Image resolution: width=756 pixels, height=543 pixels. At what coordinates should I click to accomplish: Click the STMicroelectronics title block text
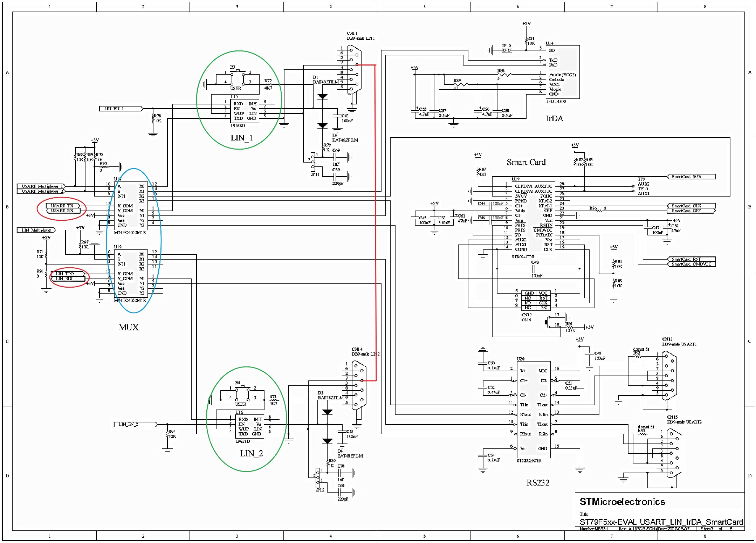(x=622, y=502)
